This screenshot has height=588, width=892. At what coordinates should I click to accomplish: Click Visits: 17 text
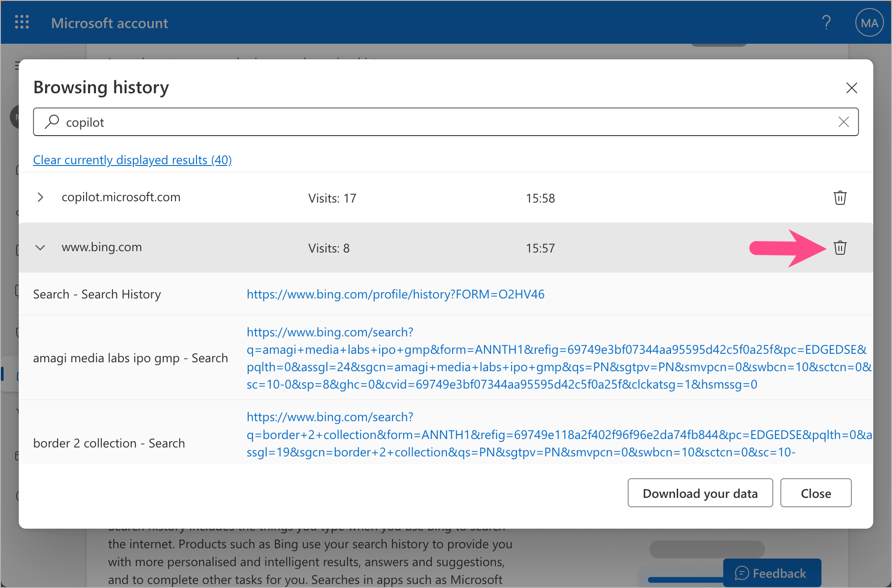pos(332,198)
